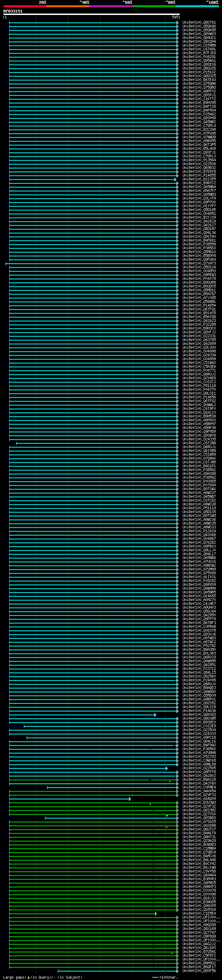Screen dimensions: 222x980
Task: Open hit UniRef100_Q9XQ94
Action: click(x=199, y=41)
